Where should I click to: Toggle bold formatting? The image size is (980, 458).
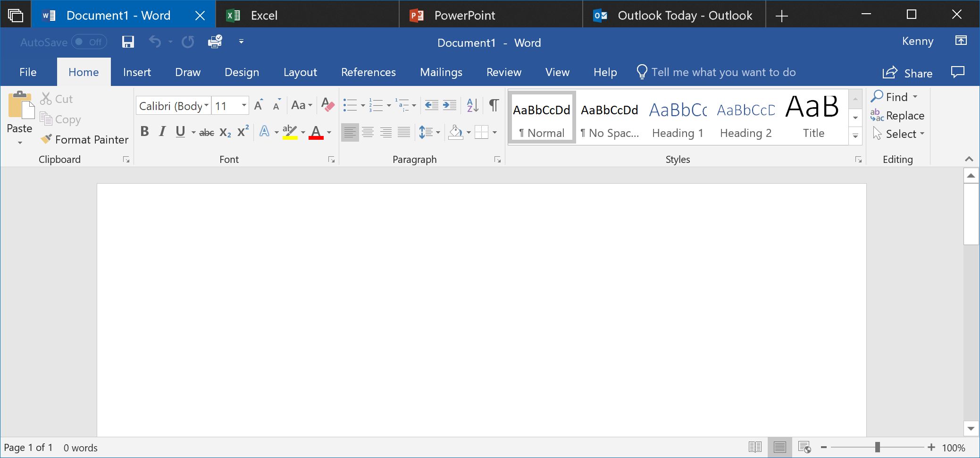pos(144,132)
